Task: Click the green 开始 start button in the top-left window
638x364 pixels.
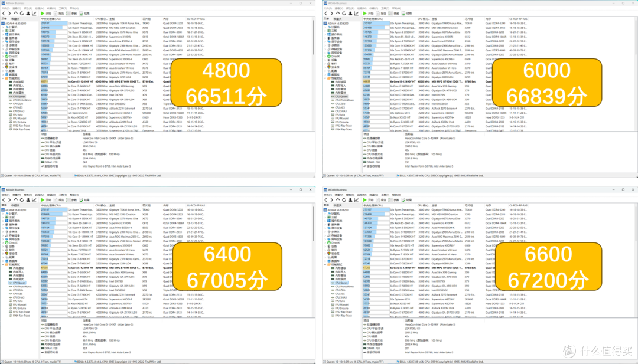Action: [45, 14]
